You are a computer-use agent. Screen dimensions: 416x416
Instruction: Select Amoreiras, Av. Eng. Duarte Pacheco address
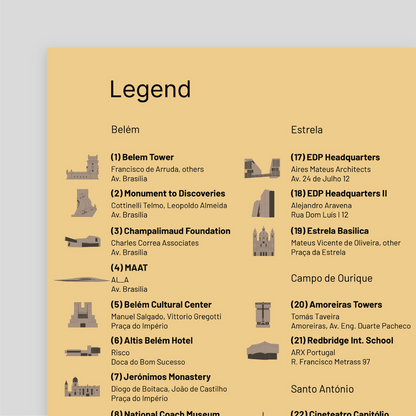coord(351,326)
